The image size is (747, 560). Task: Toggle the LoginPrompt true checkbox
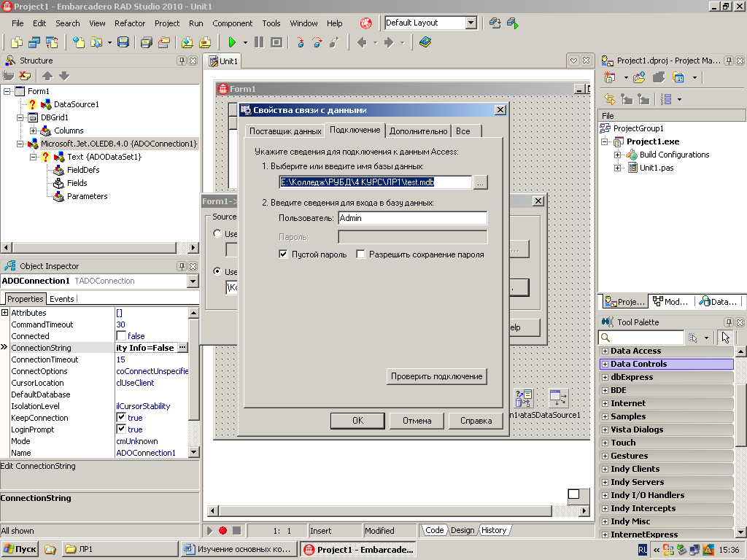click(121, 429)
